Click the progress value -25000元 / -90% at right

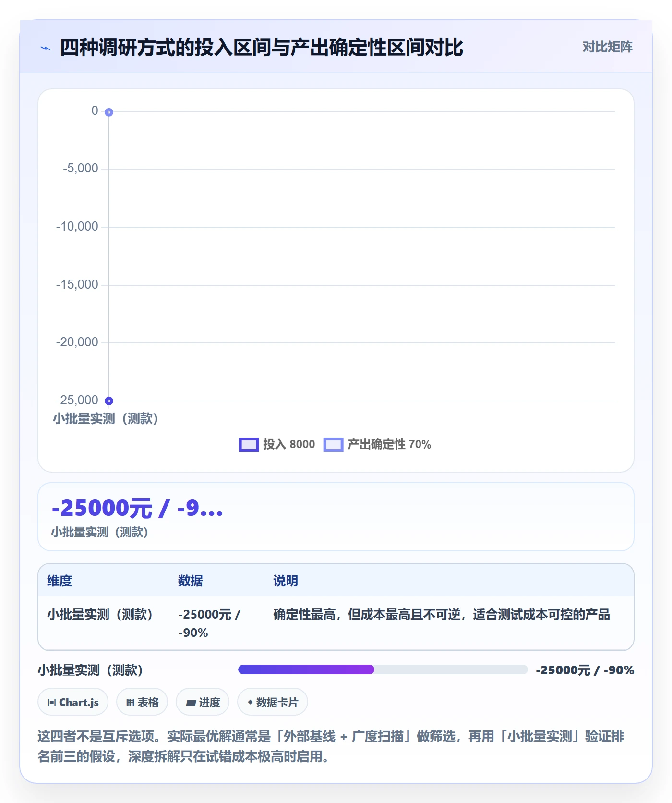point(585,670)
